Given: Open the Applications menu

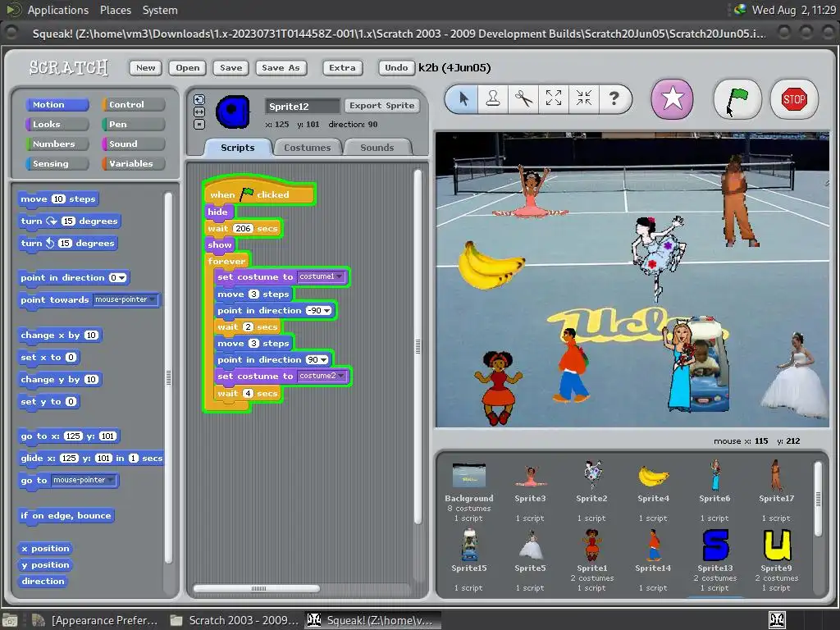Looking at the screenshot, I should [58, 10].
